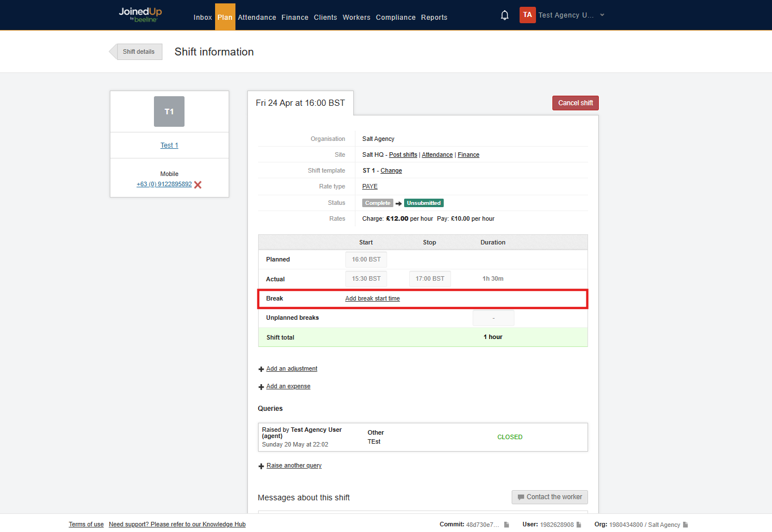Click the Fri 24 Apr at 16:00 BST tab
Screen dimensions: 772x532
pyautogui.click(x=301, y=103)
